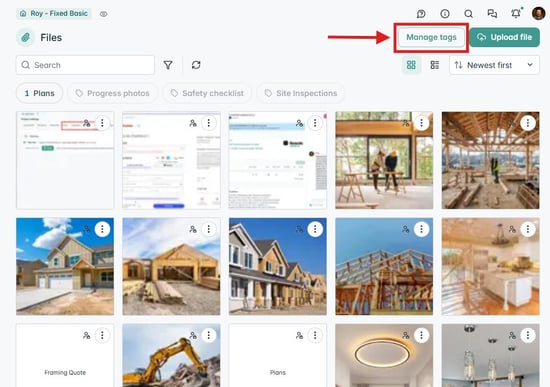Open the user profile avatar
The image size is (550, 387).
tap(538, 14)
